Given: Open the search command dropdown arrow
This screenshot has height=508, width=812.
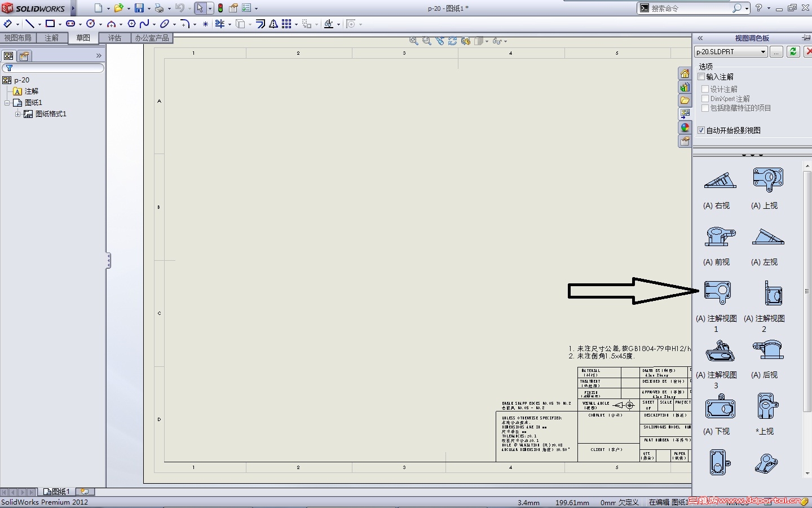Looking at the screenshot, I should tap(747, 8).
